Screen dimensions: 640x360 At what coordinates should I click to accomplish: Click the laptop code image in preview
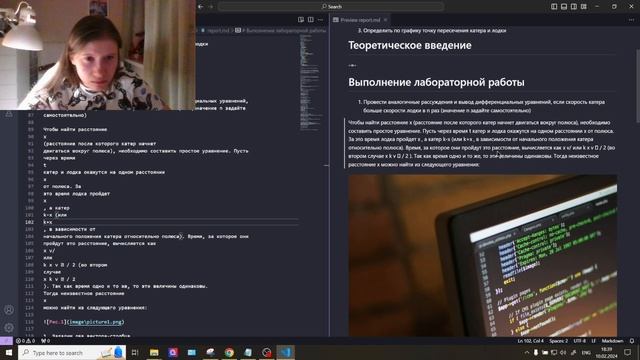482,256
